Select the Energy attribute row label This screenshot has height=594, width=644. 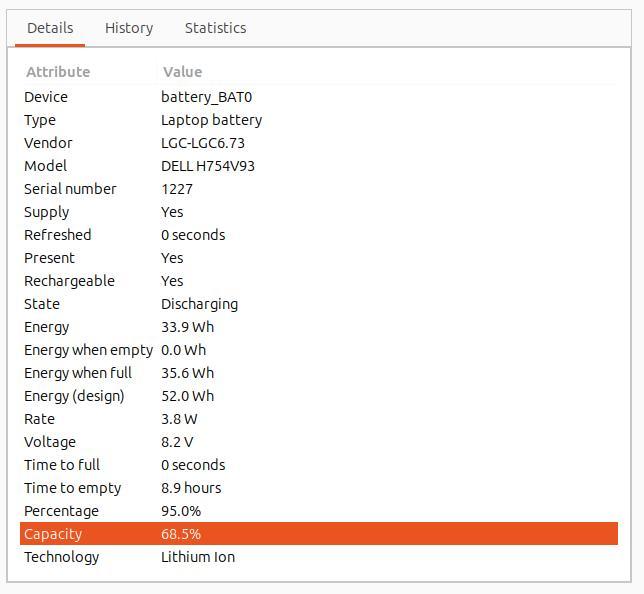(x=46, y=327)
